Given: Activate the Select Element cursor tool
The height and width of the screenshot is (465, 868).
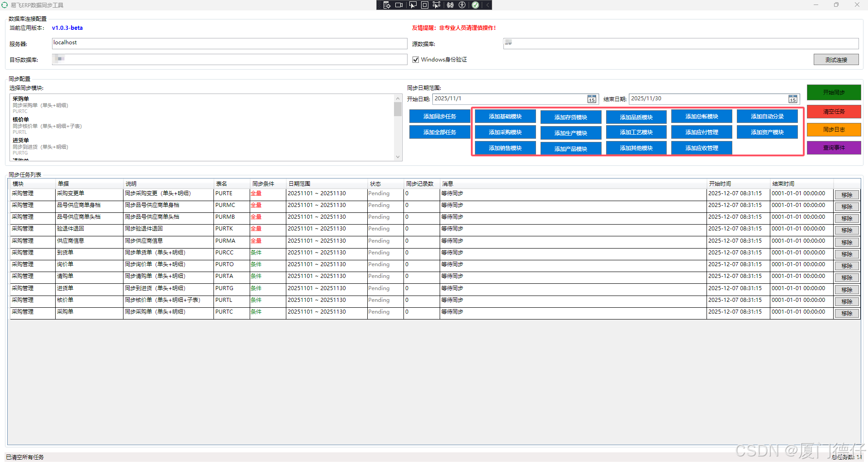Looking at the screenshot, I should tap(413, 5).
